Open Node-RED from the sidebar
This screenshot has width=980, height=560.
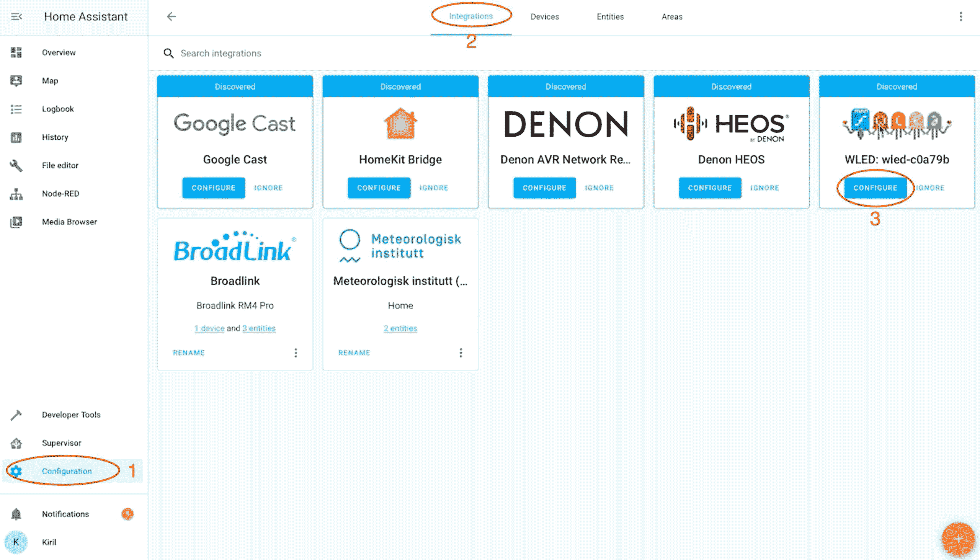point(60,193)
